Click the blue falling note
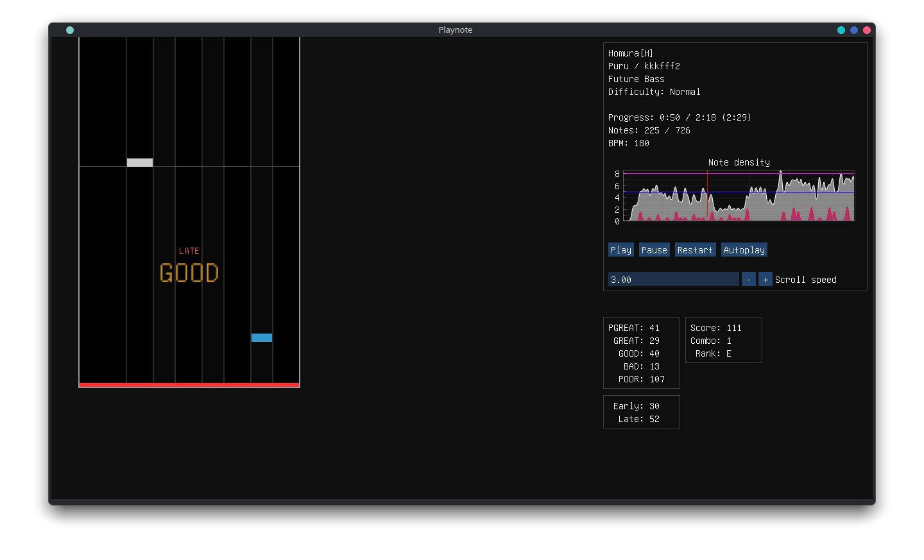 262,337
